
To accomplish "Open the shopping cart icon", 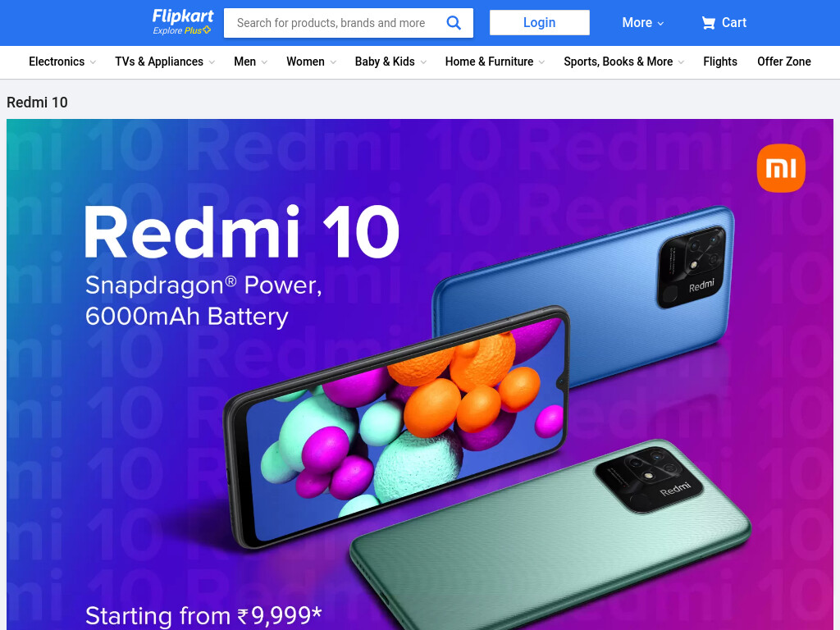I will pos(708,22).
